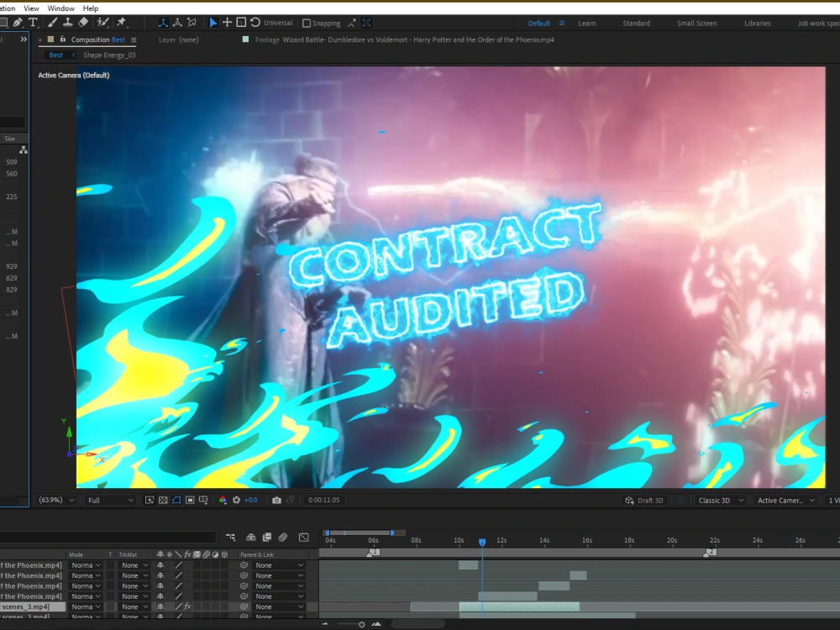
Task: Toggle the transparency grid
Action: (x=163, y=500)
